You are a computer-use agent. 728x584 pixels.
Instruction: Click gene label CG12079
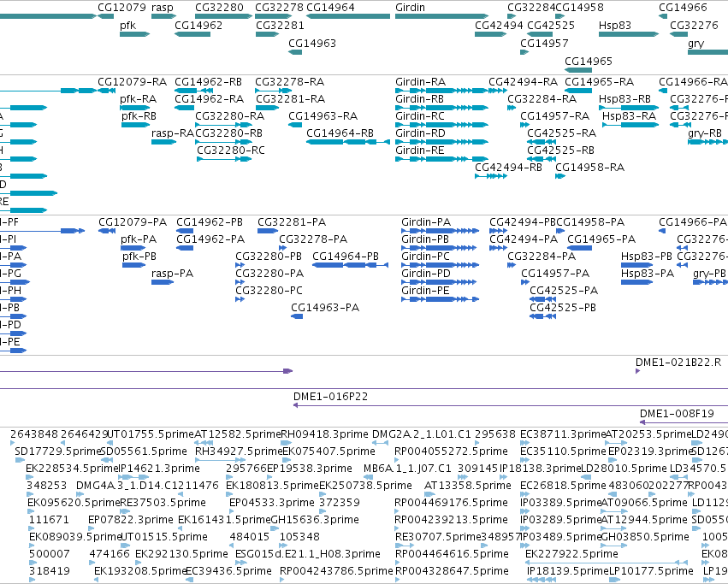coord(121,8)
